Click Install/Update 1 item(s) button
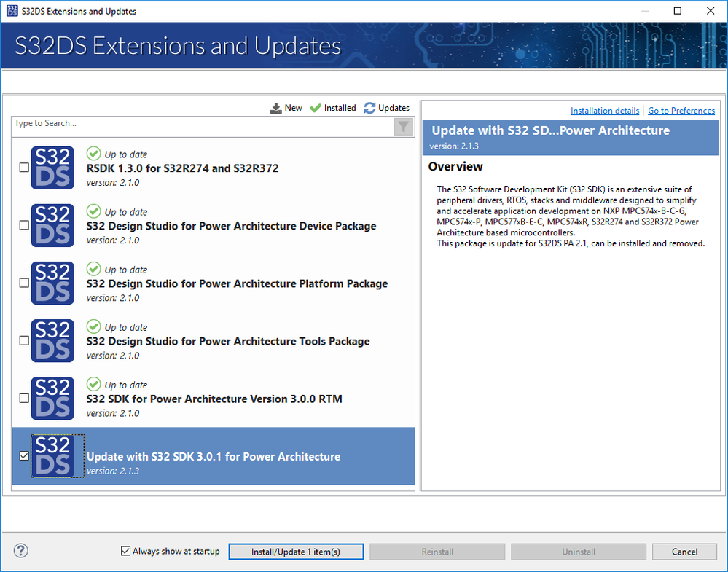The height and width of the screenshot is (572, 728). click(x=296, y=552)
